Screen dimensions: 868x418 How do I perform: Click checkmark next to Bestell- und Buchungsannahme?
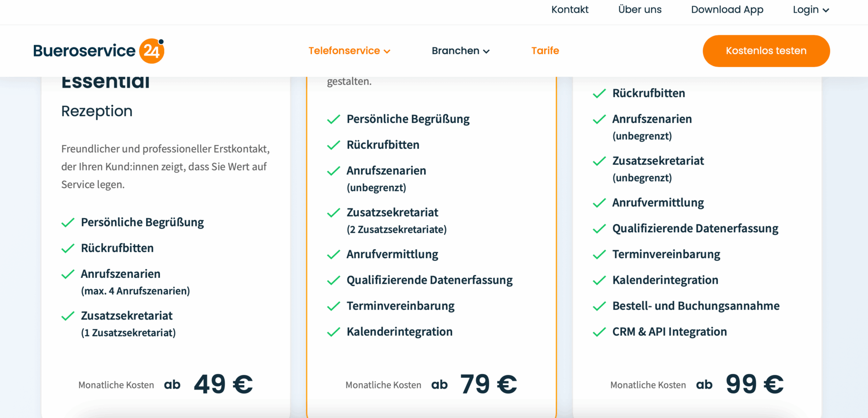(x=599, y=306)
